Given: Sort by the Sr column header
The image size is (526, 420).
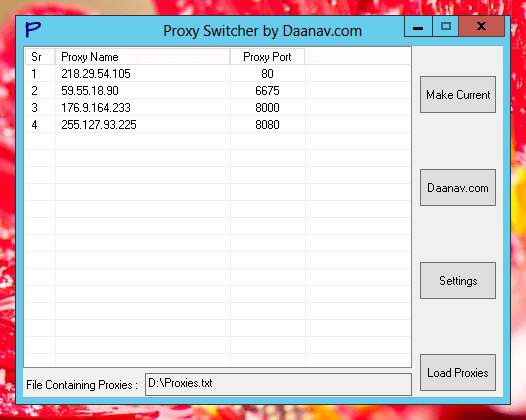Looking at the screenshot, I should (40, 57).
